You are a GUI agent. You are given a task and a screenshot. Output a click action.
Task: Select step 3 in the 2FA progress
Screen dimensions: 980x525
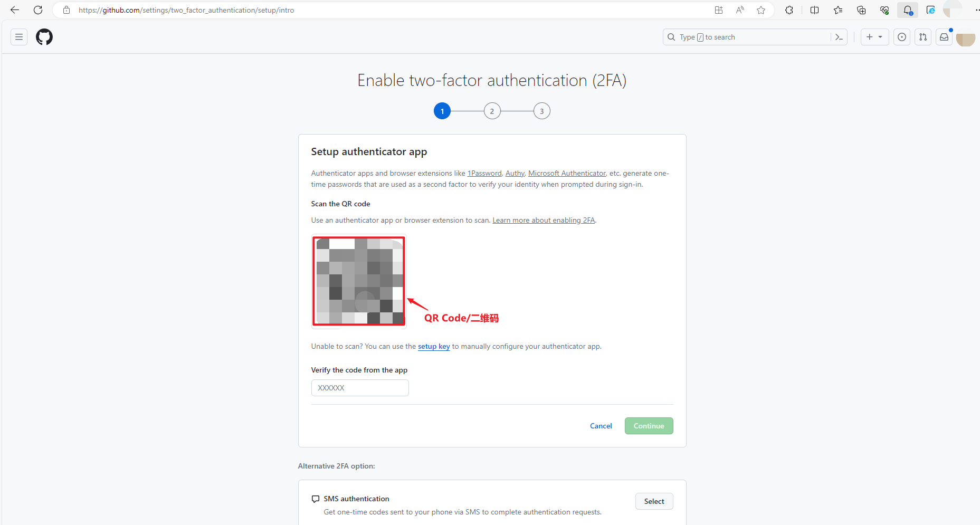tap(541, 111)
